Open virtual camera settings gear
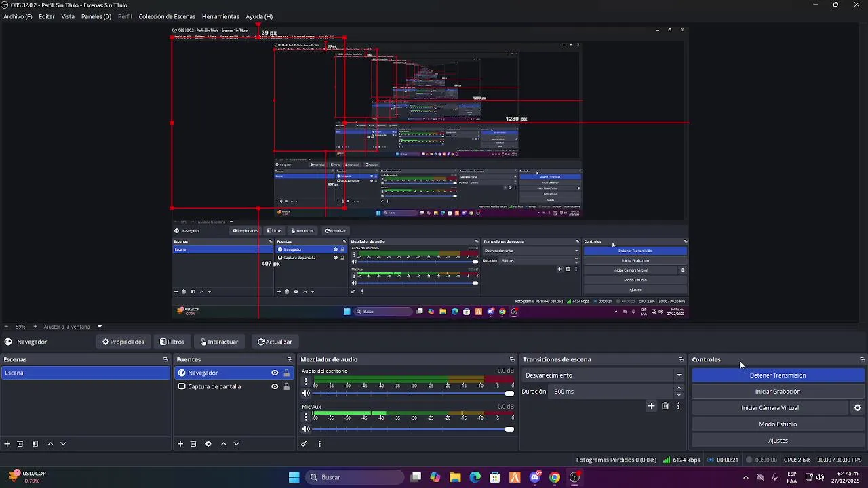This screenshot has width=868, height=488. (x=857, y=408)
